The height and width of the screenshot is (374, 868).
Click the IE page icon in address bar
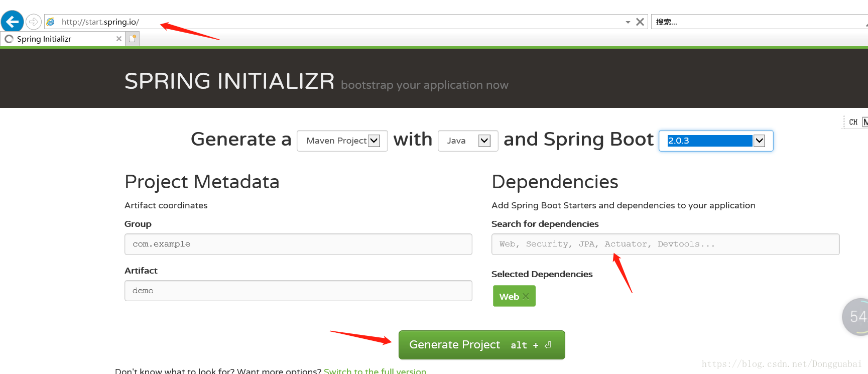coord(51,22)
